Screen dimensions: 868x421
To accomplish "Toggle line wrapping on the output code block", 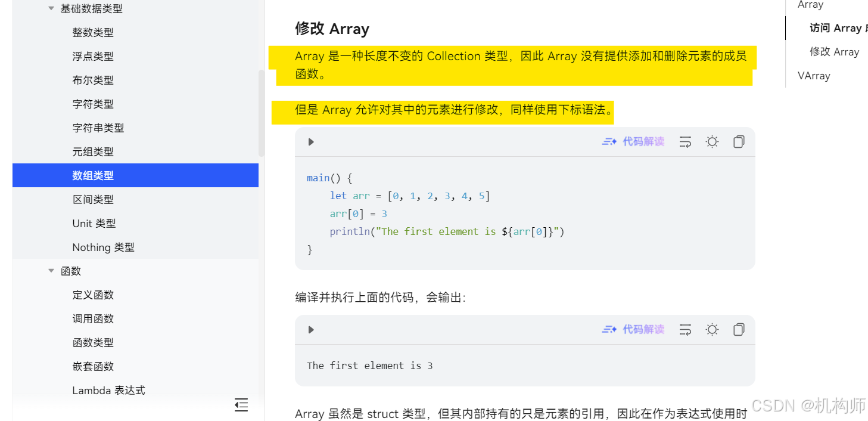I will click(685, 329).
